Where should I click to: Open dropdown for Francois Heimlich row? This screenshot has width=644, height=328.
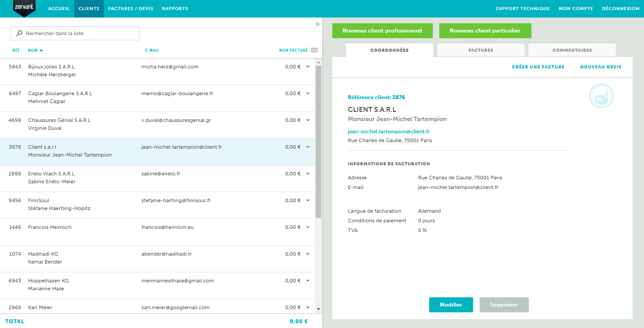[x=308, y=227]
